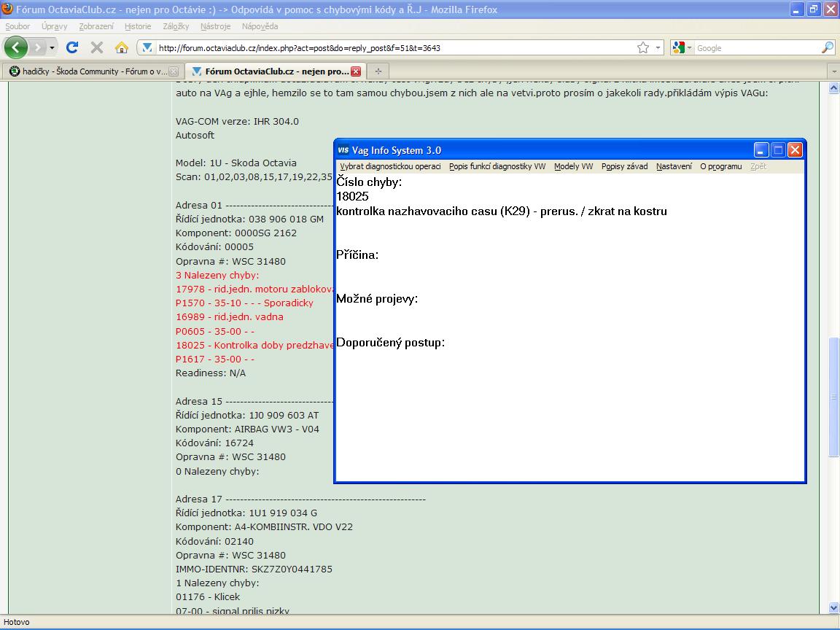Switch to the hadičky - Škoda Community tab
The image size is (840, 630).
point(87,71)
